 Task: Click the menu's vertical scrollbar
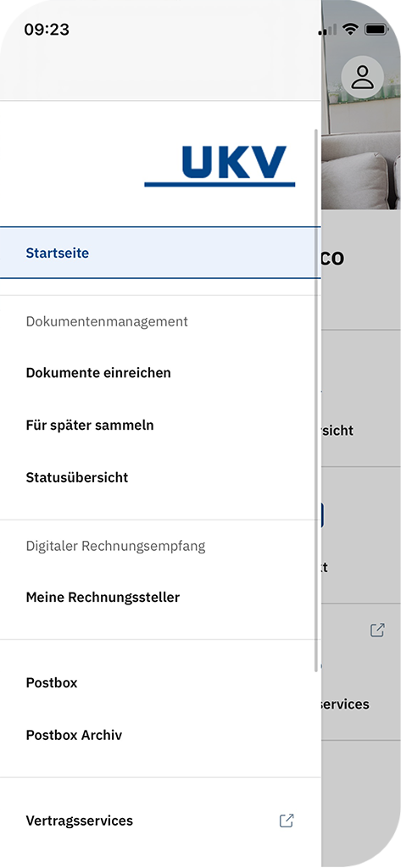[x=316, y=401]
